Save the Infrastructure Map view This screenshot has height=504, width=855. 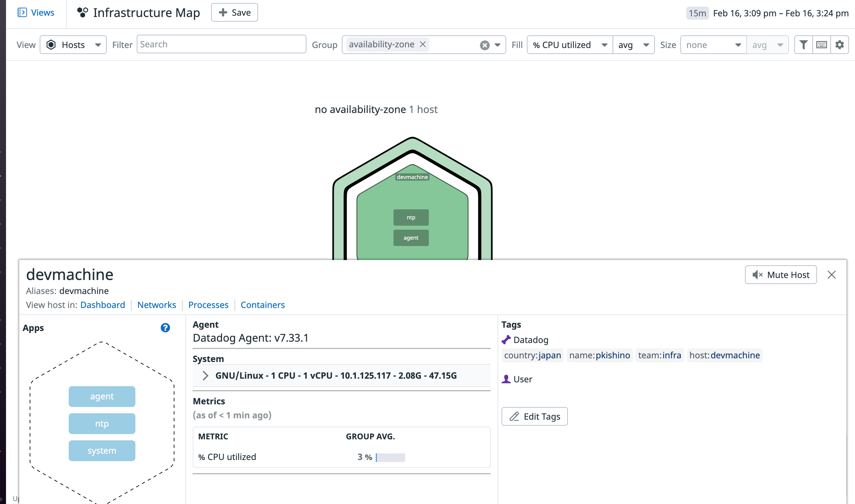(x=234, y=13)
